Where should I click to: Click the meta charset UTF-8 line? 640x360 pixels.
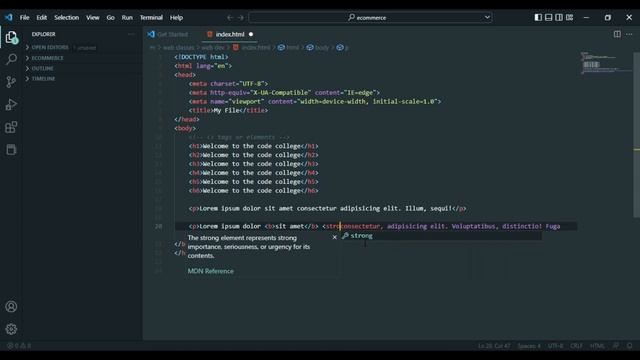pyautogui.click(x=229, y=84)
